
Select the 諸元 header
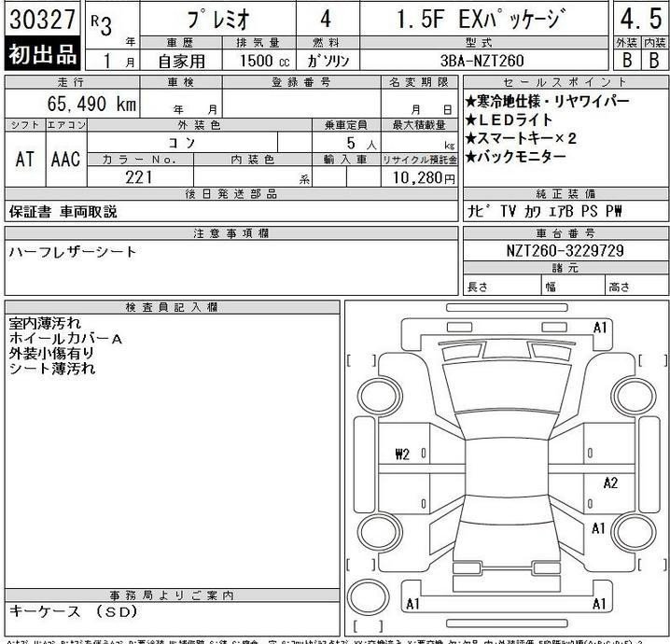[565, 268]
